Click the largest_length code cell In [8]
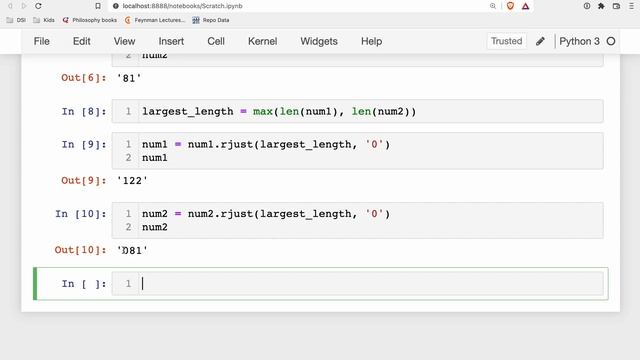640x360 pixels. 358,111
